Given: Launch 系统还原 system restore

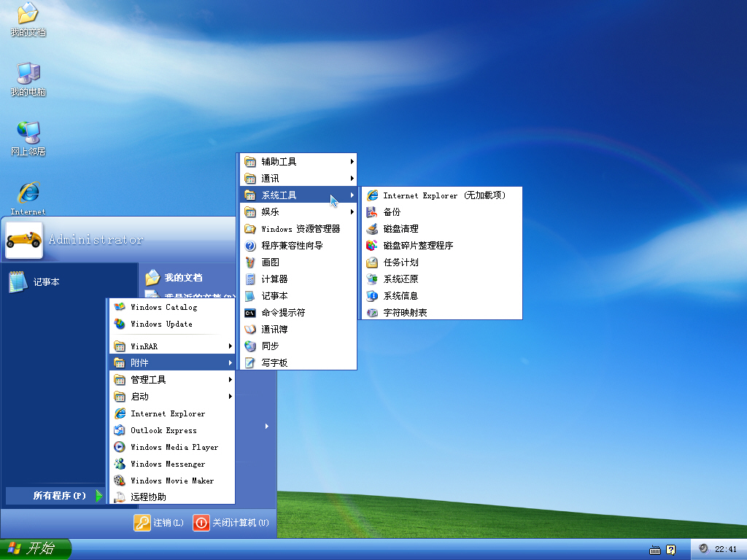Looking at the screenshot, I should [442, 279].
